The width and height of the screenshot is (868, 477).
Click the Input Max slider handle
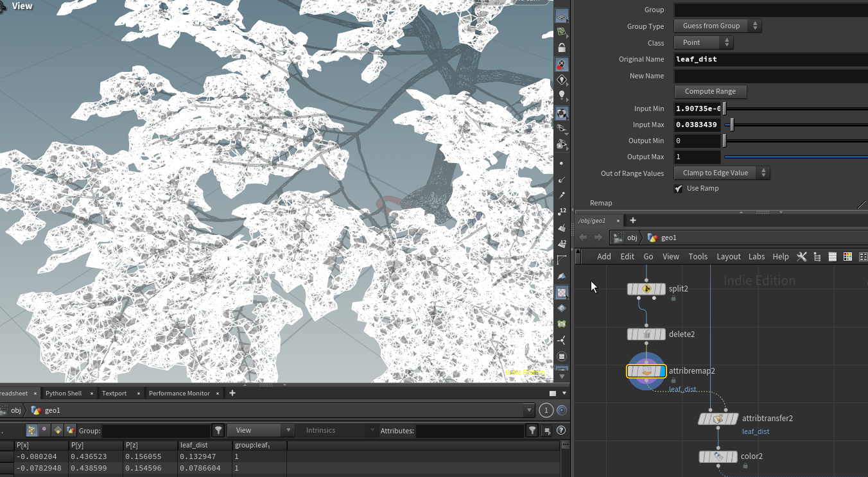731,125
